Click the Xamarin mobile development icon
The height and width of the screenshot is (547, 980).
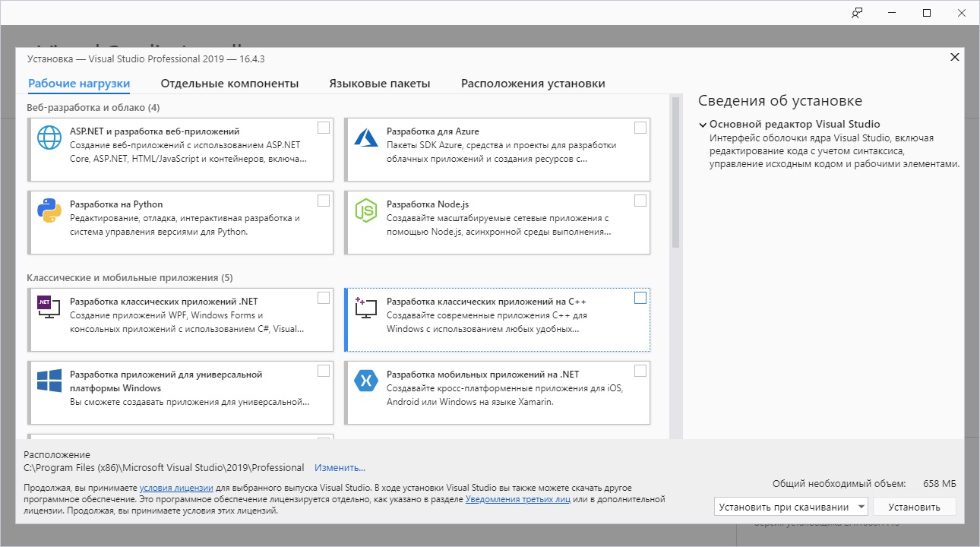point(366,380)
